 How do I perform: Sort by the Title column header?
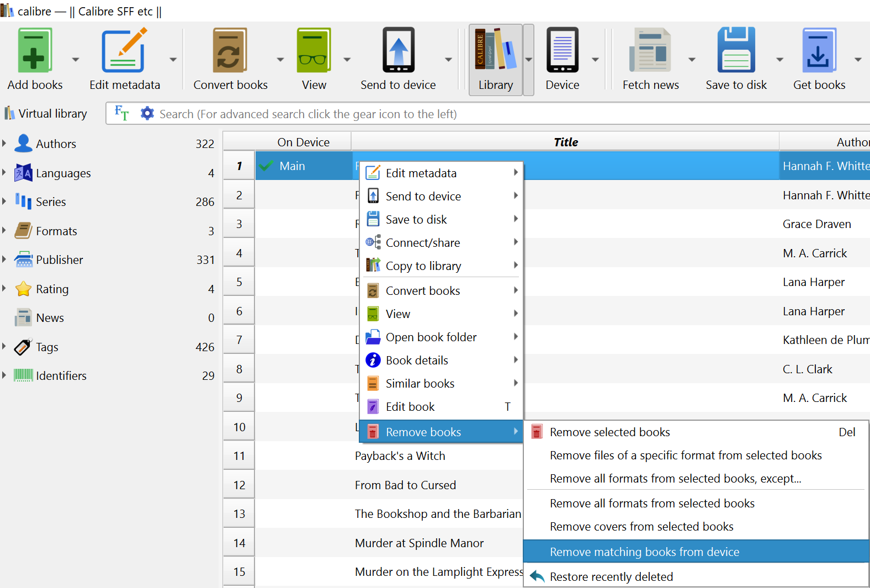tap(565, 142)
